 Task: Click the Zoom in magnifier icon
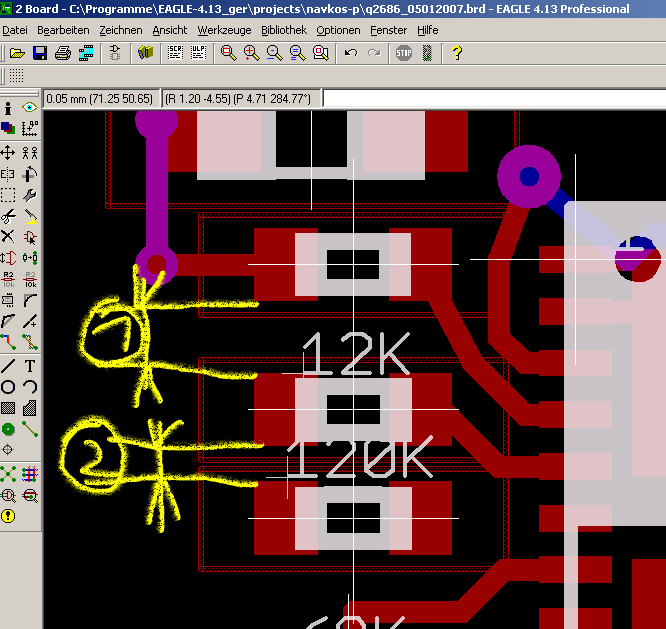(x=251, y=53)
